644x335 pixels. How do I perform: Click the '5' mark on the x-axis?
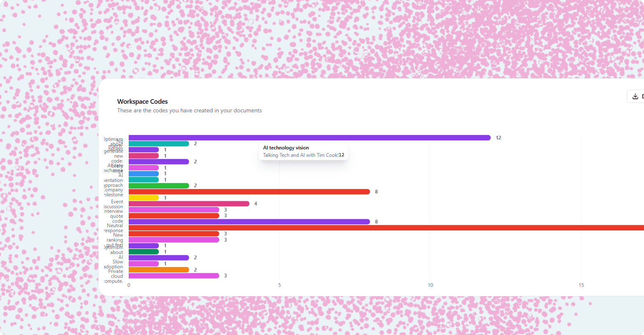[279, 284]
